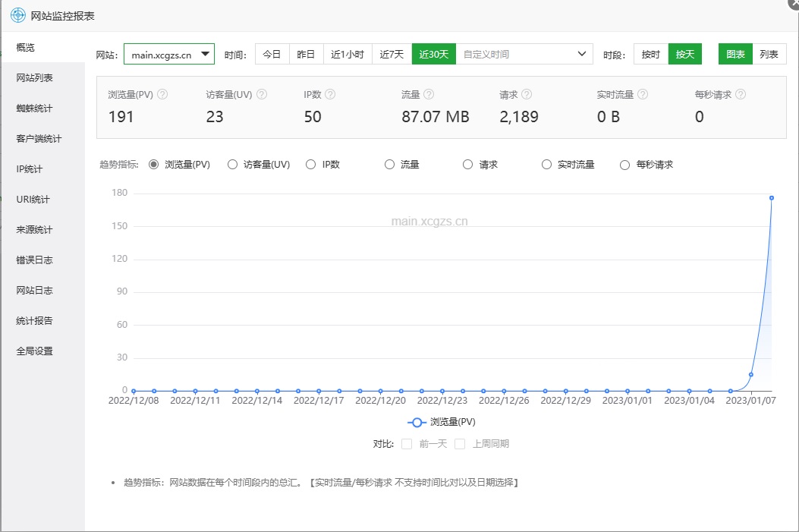
Task: Open the main.xcgzs.cn site dropdown
Action: tap(169, 54)
